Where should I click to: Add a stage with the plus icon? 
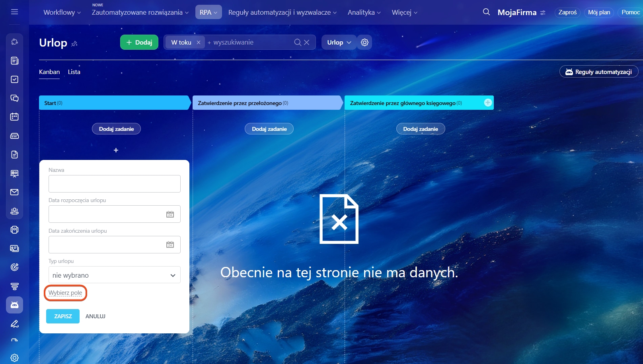point(488,103)
